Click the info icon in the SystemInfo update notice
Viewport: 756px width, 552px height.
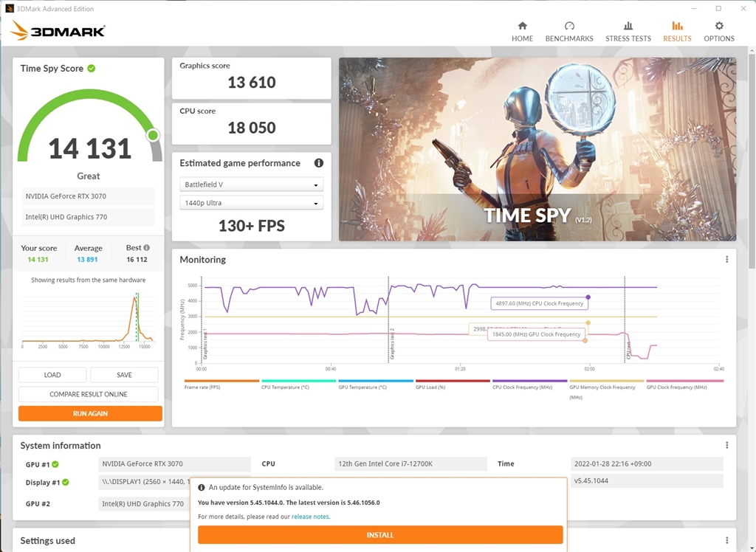[x=202, y=487]
